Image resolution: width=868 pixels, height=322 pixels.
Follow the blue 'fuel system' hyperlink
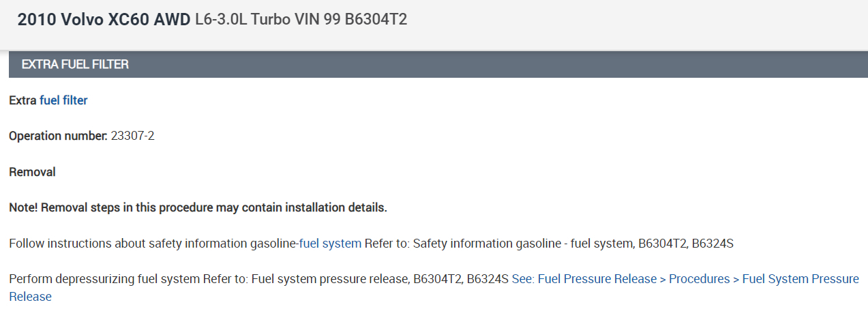330,244
